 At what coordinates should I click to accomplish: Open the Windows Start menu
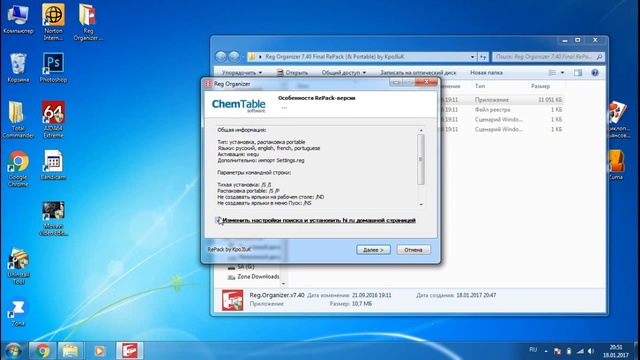click(13, 351)
